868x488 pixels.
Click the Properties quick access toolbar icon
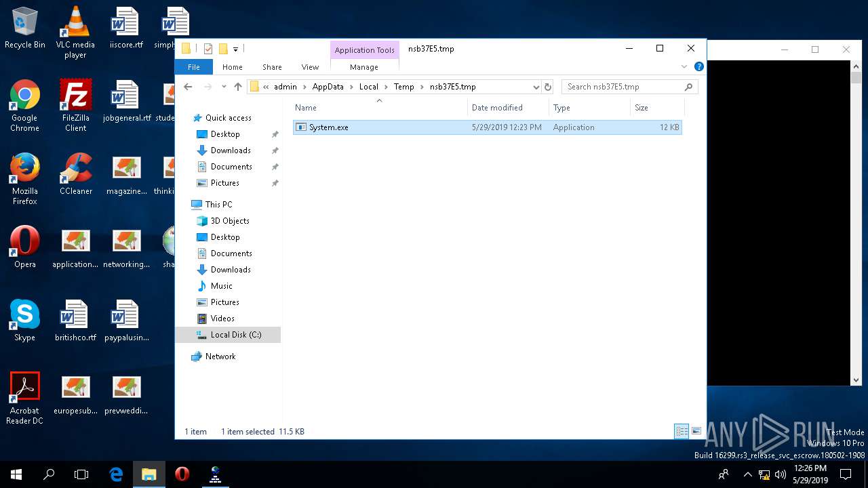(x=208, y=49)
